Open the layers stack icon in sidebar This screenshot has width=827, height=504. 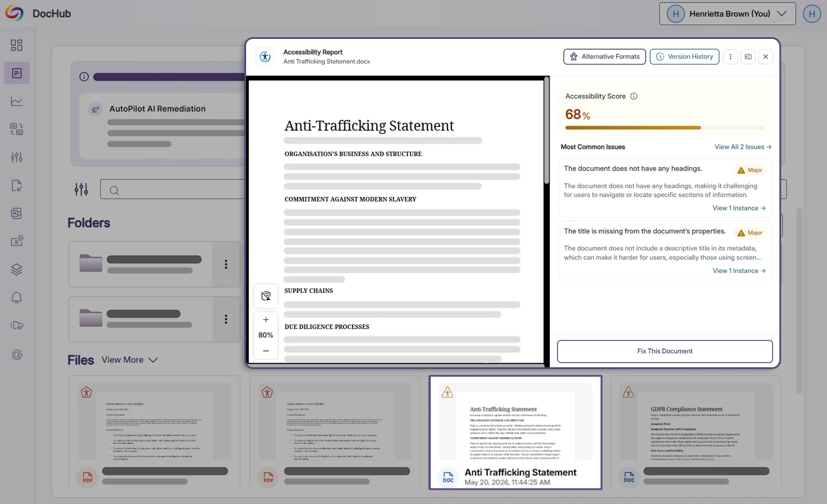[17, 269]
